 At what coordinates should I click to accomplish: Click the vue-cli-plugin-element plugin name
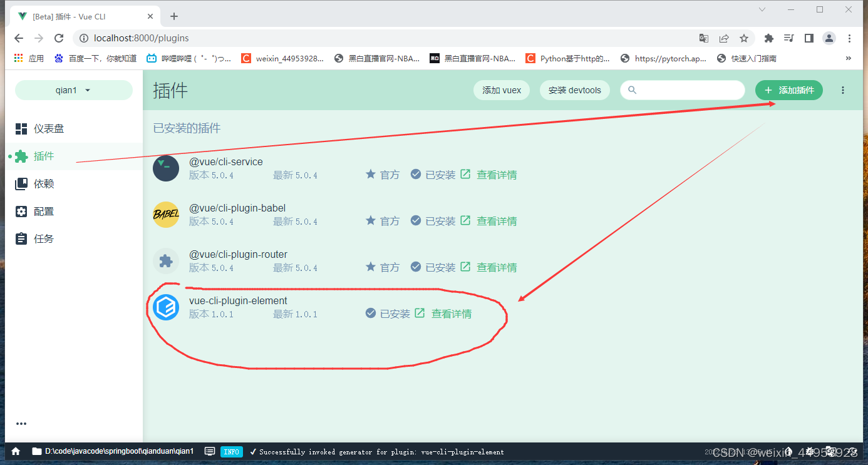tap(238, 300)
